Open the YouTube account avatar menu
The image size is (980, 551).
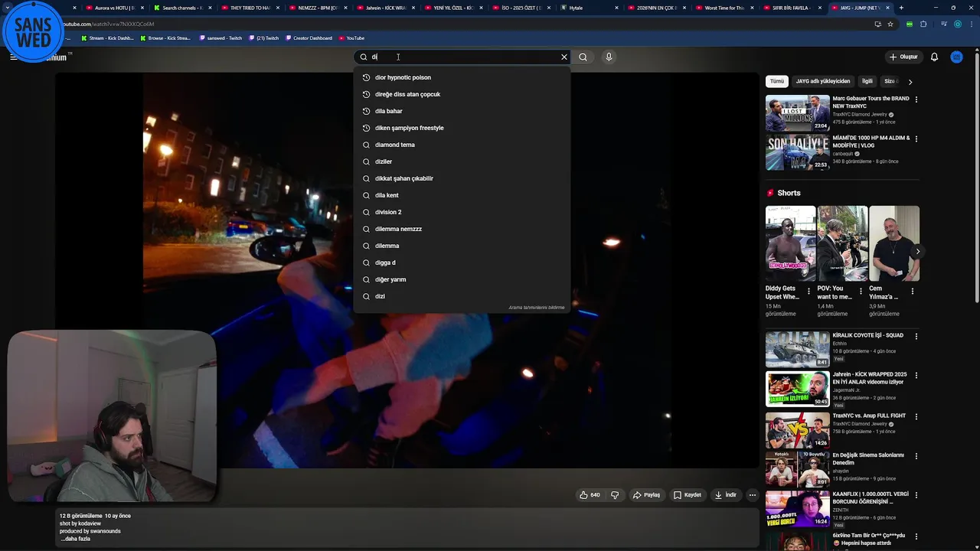point(956,57)
